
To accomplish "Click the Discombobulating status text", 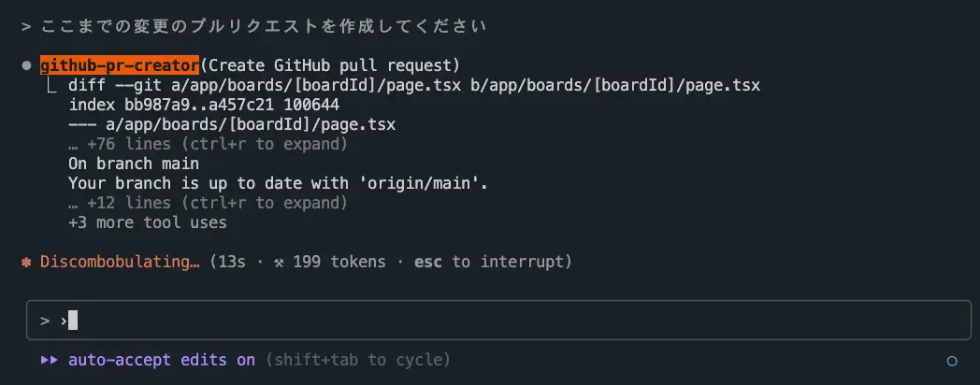I will 120,262.
